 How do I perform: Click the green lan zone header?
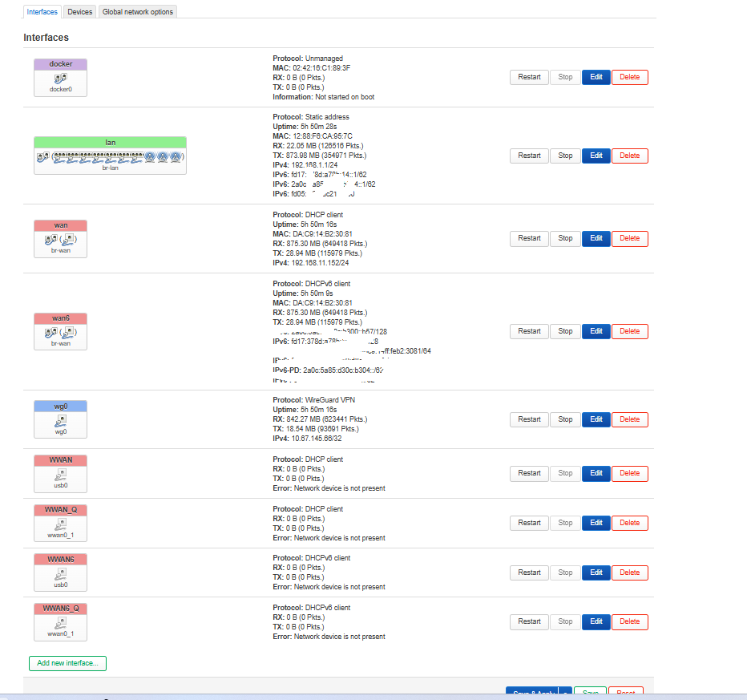[110, 142]
